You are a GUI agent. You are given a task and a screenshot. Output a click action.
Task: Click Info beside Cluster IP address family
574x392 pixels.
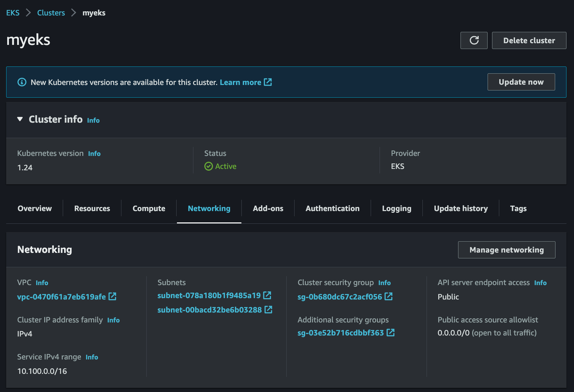(x=113, y=320)
